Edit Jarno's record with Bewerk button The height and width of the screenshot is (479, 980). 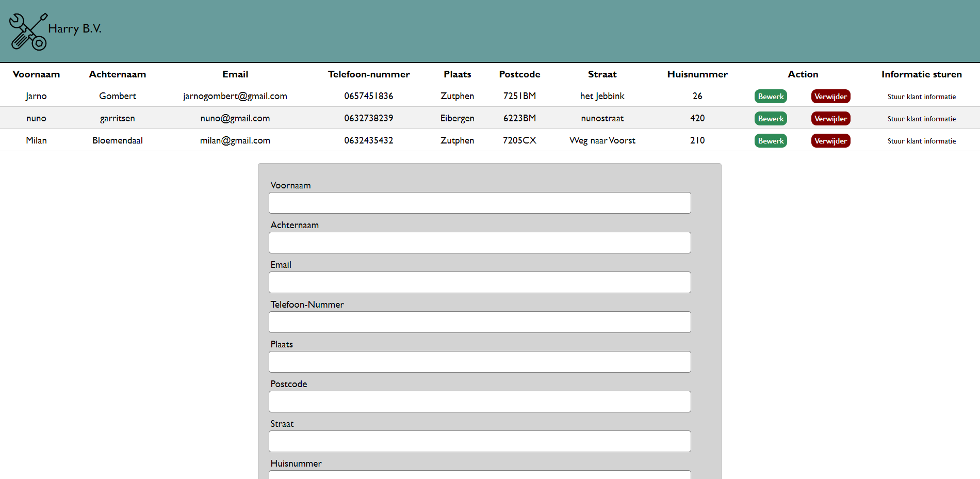tap(771, 97)
